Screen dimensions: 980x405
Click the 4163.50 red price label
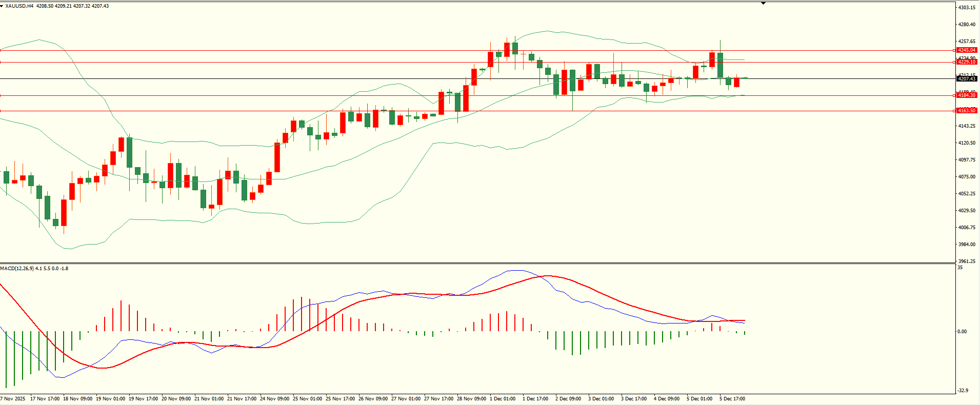967,111
